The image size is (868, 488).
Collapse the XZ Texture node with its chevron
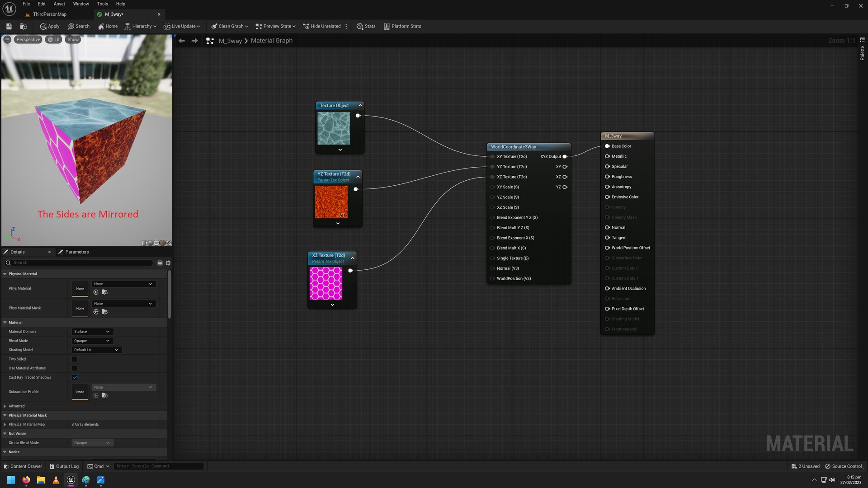352,258
